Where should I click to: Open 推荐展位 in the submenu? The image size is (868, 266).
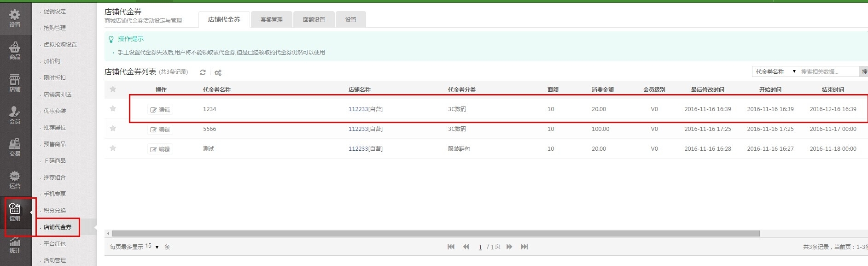pos(55,128)
